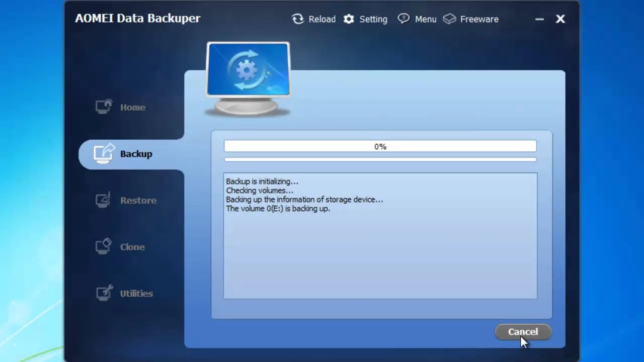
Task: Click the Backup sidebar icon
Action: point(104,153)
